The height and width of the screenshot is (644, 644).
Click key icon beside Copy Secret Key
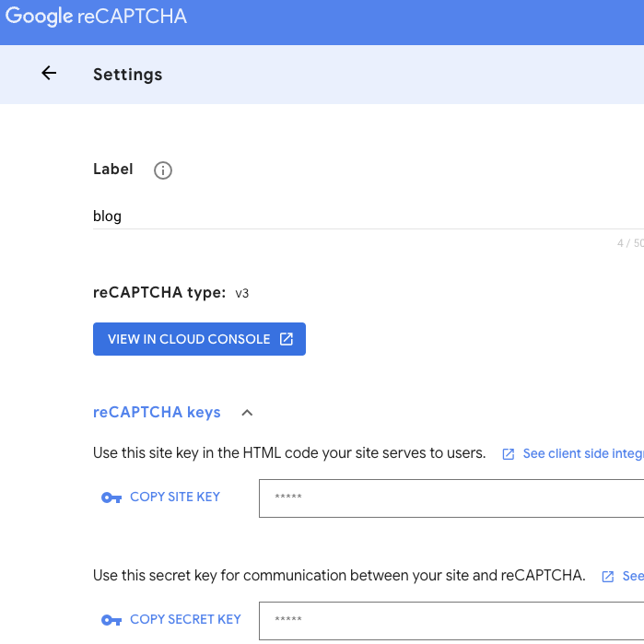click(x=111, y=620)
